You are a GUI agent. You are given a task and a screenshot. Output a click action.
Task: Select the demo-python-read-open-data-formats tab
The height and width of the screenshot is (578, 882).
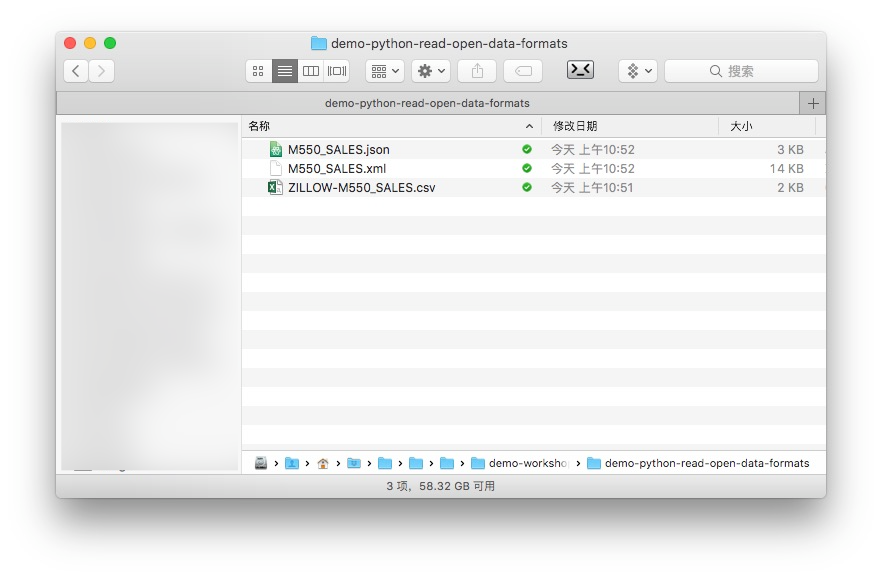(427, 103)
